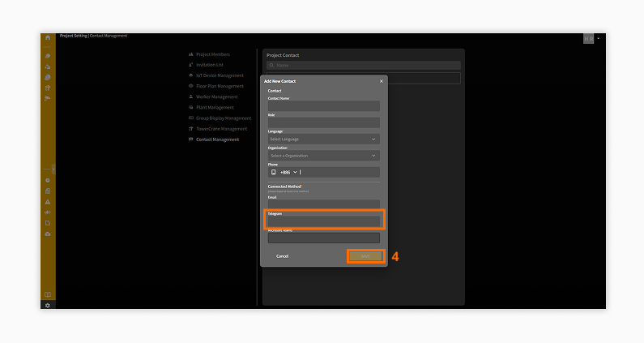The width and height of the screenshot is (644, 343).
Task: Click the Save button in dialog
Action: pos(365,256)
